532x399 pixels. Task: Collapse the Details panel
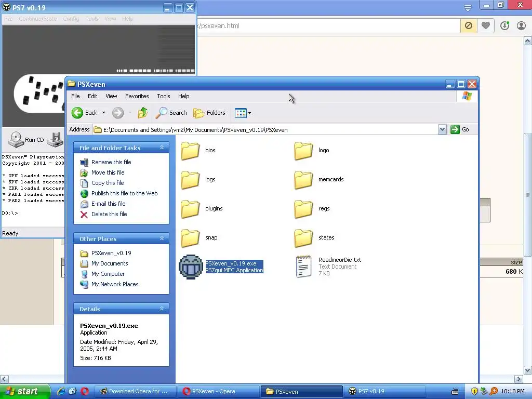[162, 309]
